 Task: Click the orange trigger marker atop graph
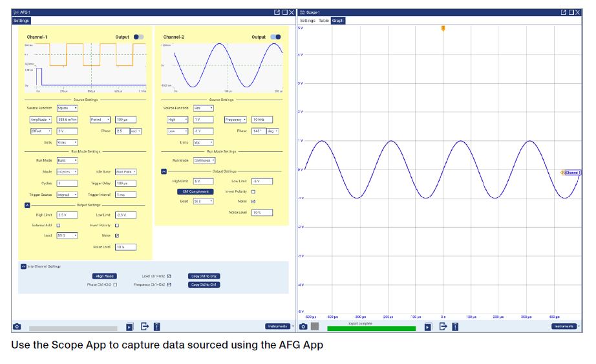(x=443, y=28)
